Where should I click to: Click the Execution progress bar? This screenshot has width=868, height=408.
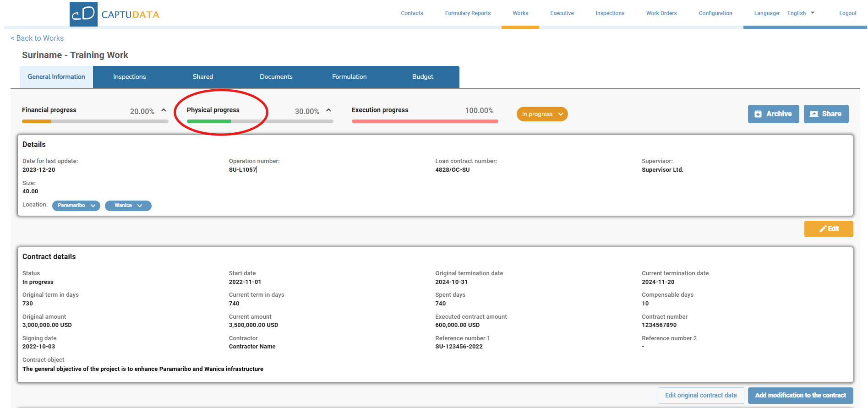(425, 121)
